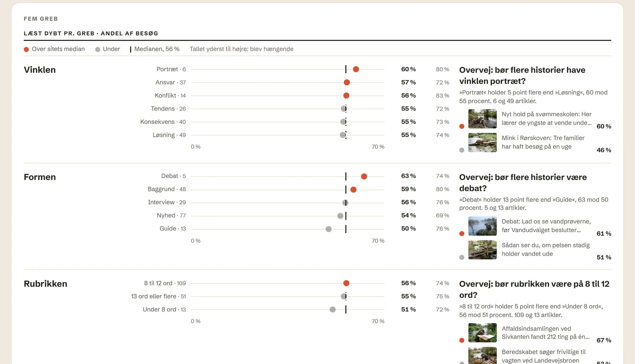Screen dimensions: 635x364
Task: Click heading "Overvej: bør rubrikken være på 8 til 12 ord?"
Action: [x=534, y=289]
